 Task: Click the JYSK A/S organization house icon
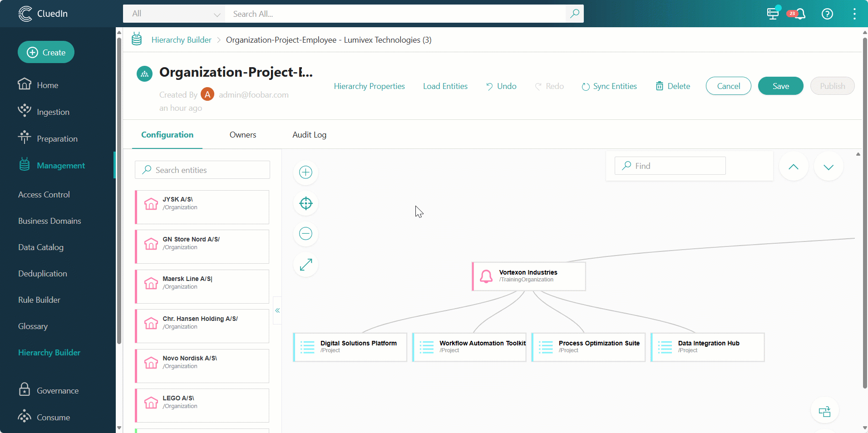click(x=151, y=204)
